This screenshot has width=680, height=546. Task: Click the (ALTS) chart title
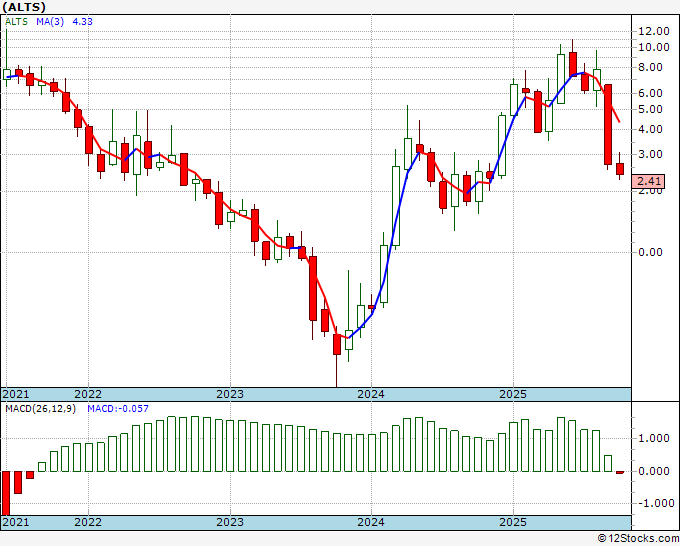24,7
